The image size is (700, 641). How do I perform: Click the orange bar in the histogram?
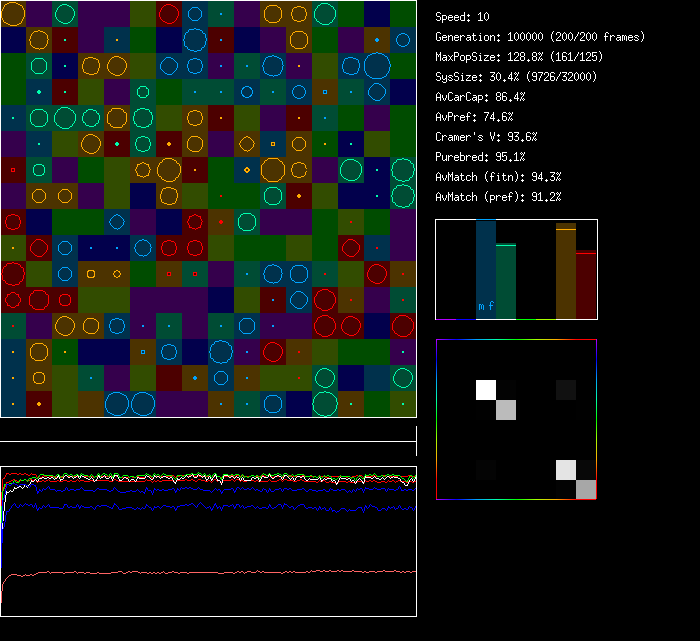tap(566, 272)
